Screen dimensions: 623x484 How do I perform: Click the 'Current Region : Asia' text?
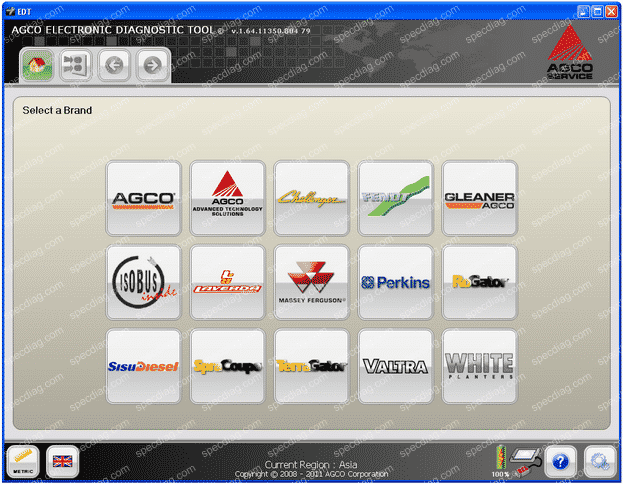tap(311, 464)
